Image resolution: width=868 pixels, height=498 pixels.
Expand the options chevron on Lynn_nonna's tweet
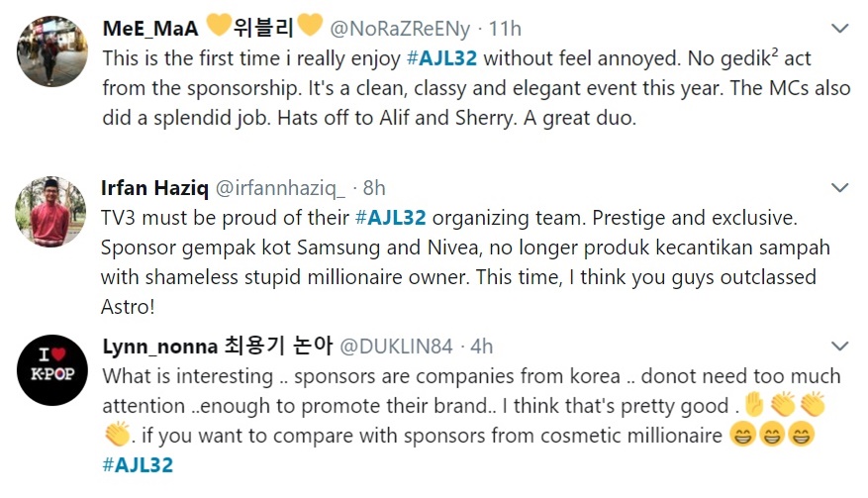tap(839, 347)
